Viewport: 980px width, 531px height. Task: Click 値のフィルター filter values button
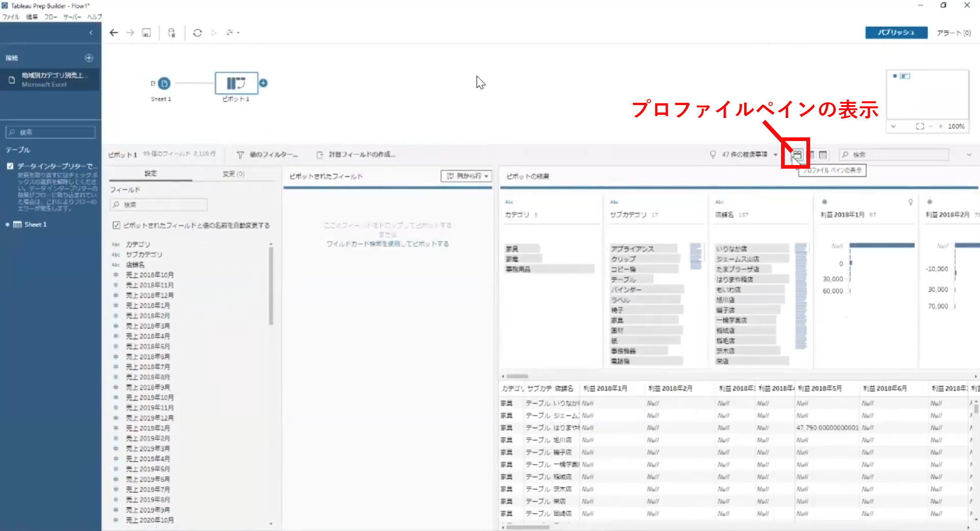coord(268,155)
